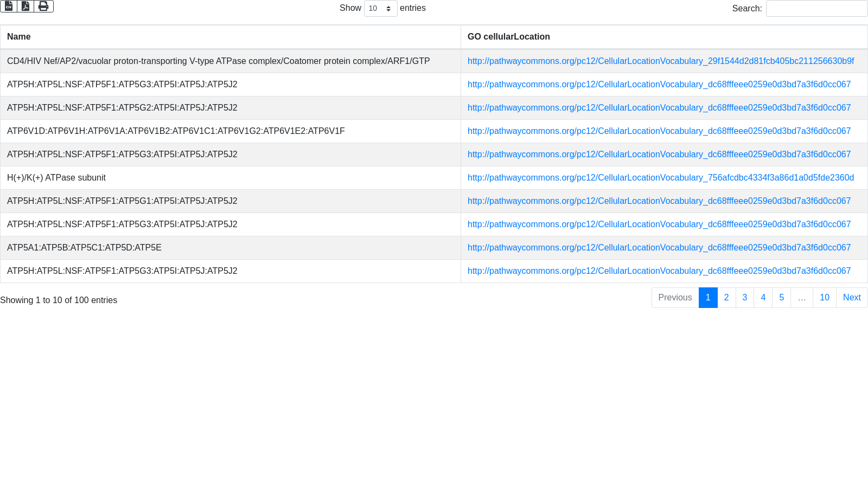Click the PDF export icon
Viewport: 868px width, 488px height.
pos(25,6)
